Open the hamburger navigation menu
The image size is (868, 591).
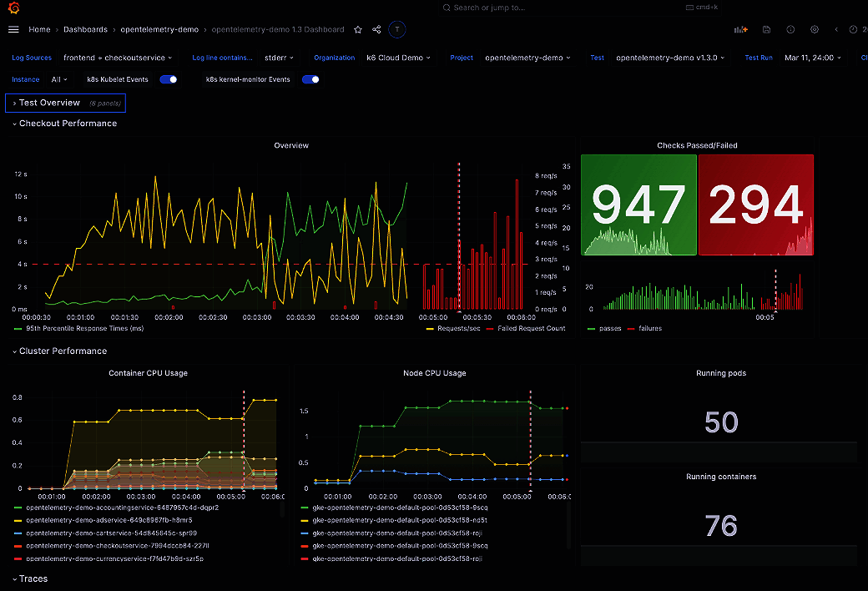13,29
